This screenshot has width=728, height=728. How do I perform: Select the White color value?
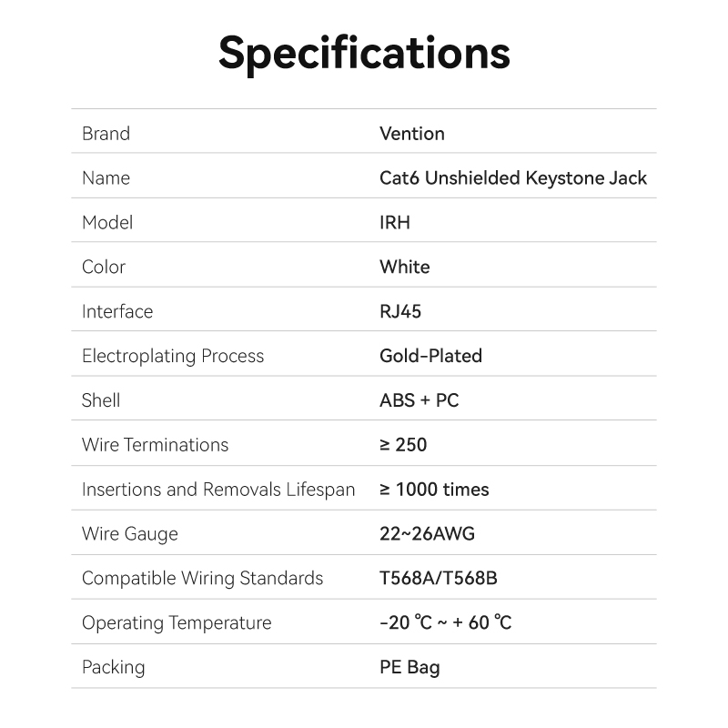coord(404,268)
